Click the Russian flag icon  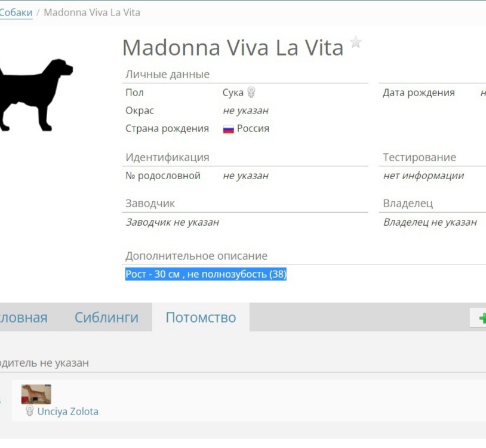pos(229,129)
